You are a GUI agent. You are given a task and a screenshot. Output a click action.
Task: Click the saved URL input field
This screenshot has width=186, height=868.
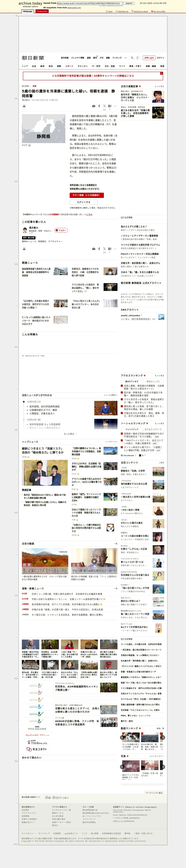(x=90, y=3)
